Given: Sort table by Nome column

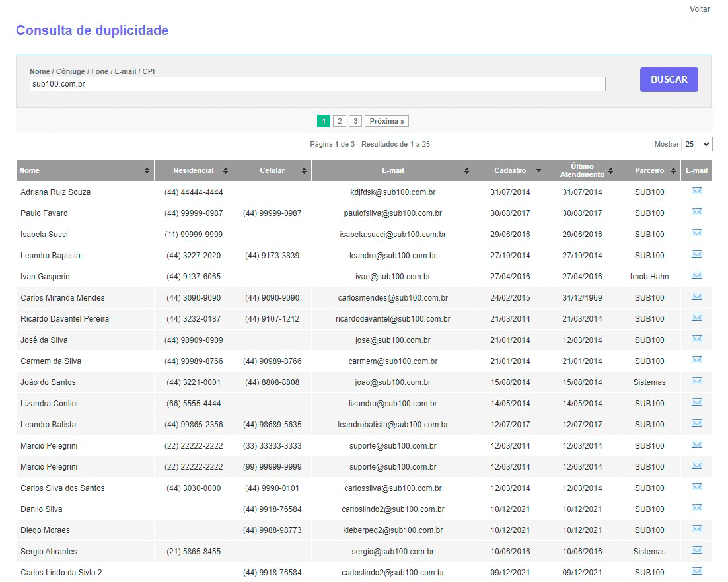Looking at the screenshot, I should (x=85, y=170).
